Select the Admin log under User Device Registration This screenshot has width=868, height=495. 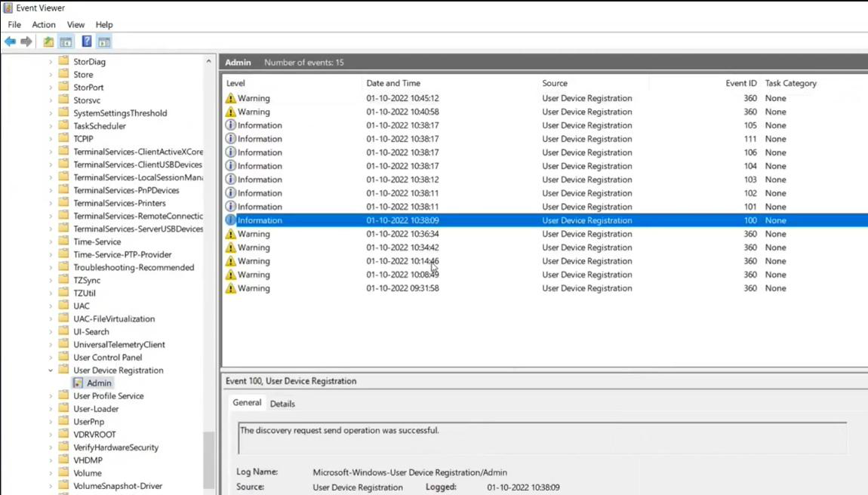point(99,383)
